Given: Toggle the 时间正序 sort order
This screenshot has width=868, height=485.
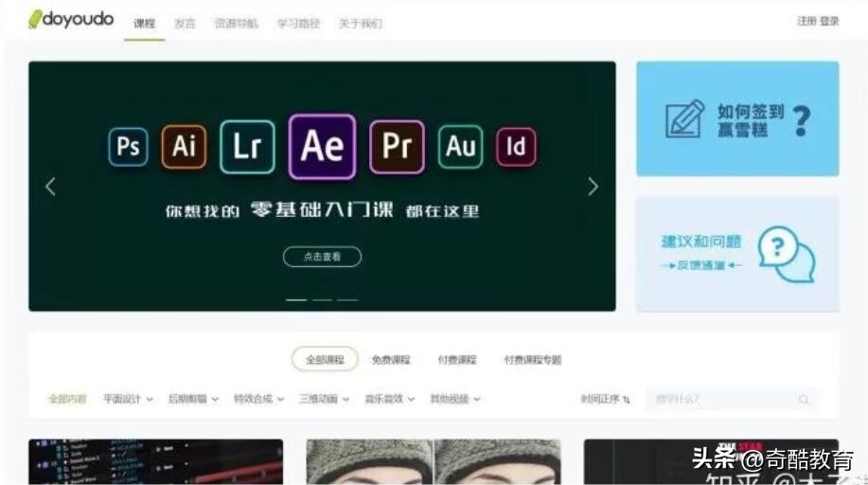Looking at the screenshot, I should (605, 399).
